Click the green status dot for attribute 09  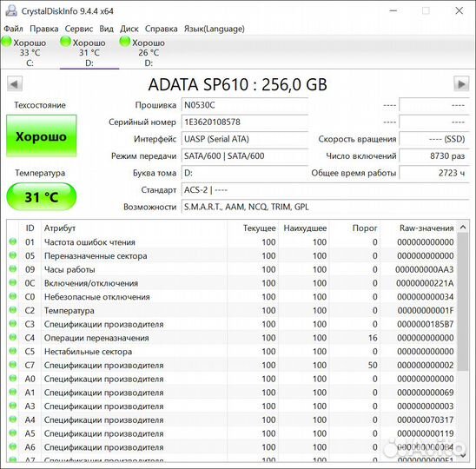(13, 269)
